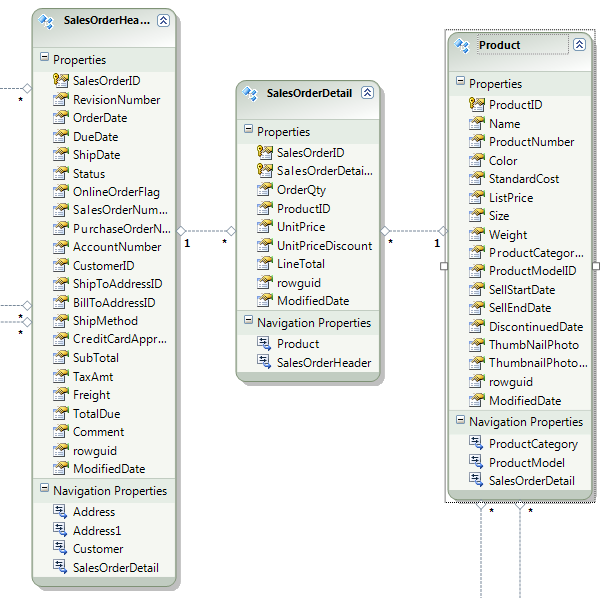
Task: Collapse the Product entity with chevron button
Action: click(x=579, y=45)
